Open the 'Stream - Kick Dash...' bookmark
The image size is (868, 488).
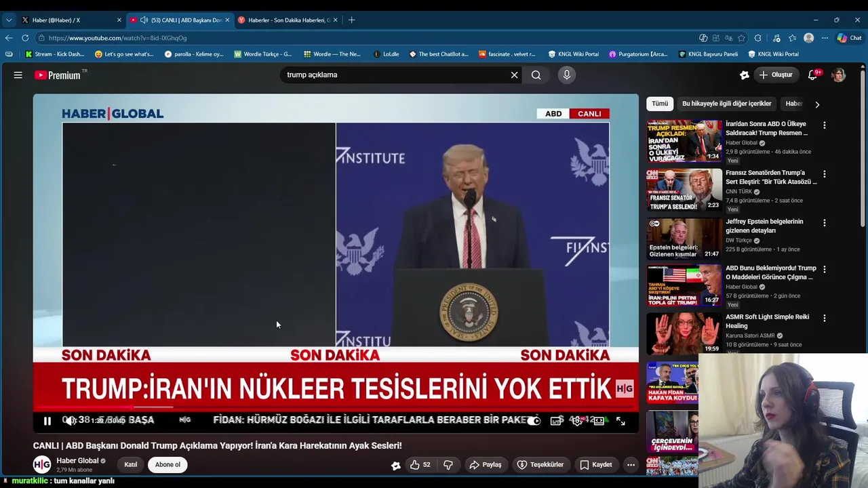pos(55,54)
